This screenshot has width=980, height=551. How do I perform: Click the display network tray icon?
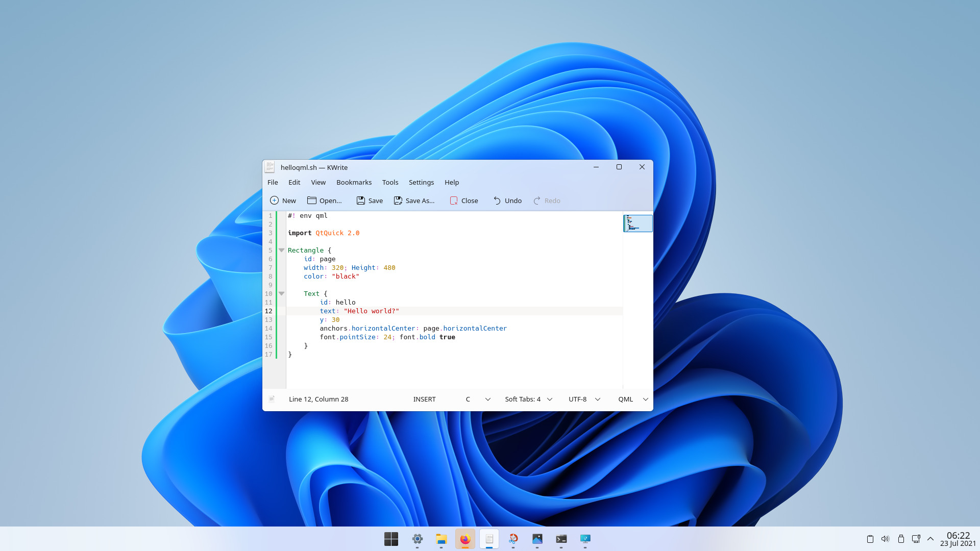tap(916, 539)
